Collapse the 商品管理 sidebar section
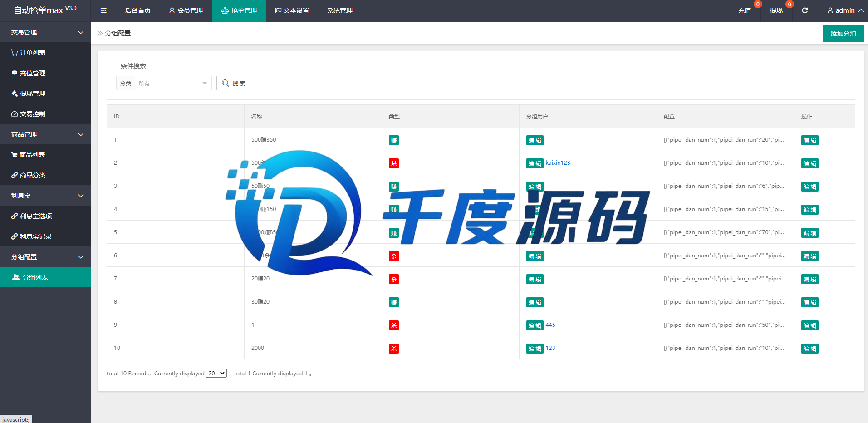 point(45,134)
